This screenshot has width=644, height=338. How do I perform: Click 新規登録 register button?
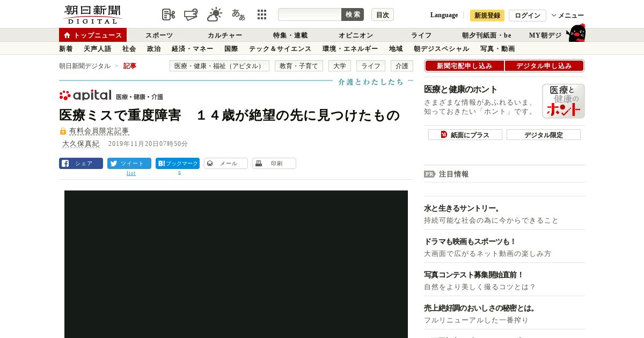click(487, 16)
